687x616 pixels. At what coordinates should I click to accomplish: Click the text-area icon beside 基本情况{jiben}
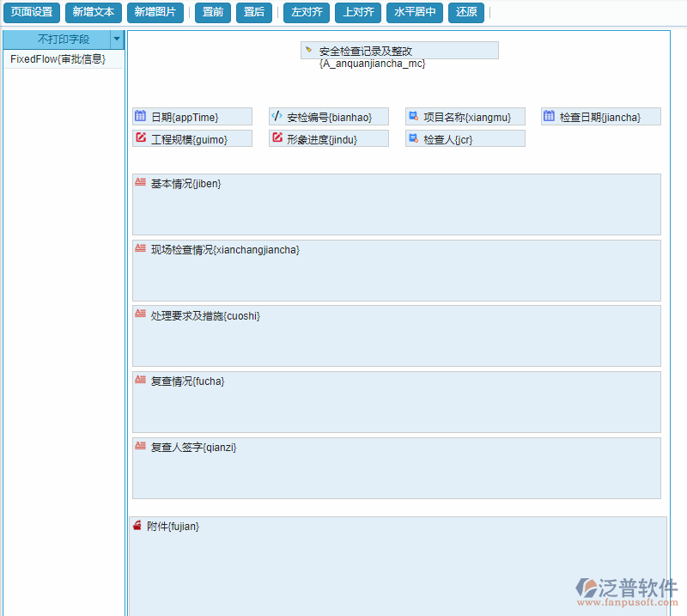[140, 182]
